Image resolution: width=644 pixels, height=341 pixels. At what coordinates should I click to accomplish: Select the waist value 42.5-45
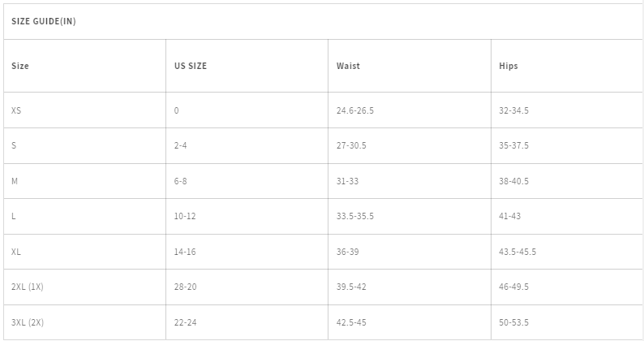351,322
